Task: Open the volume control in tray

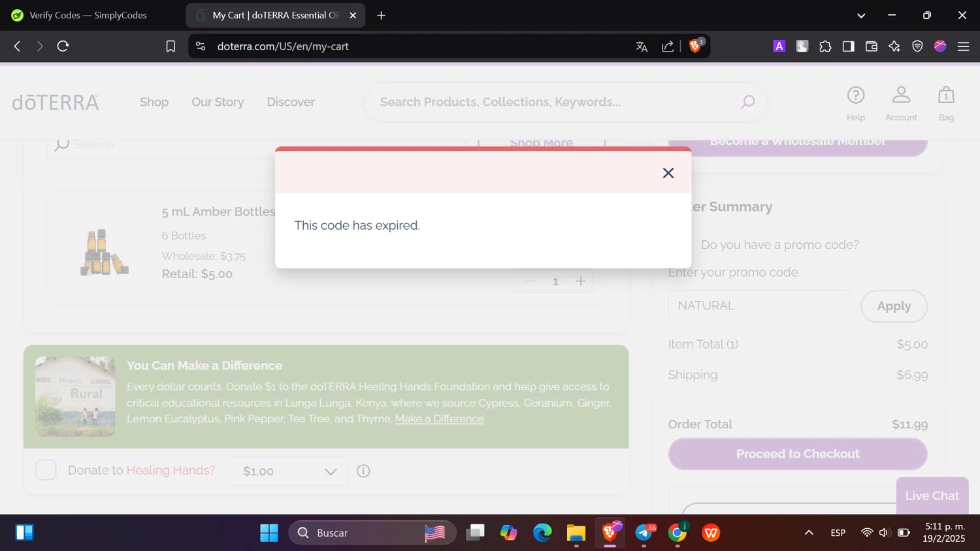Action: (885, 533)
